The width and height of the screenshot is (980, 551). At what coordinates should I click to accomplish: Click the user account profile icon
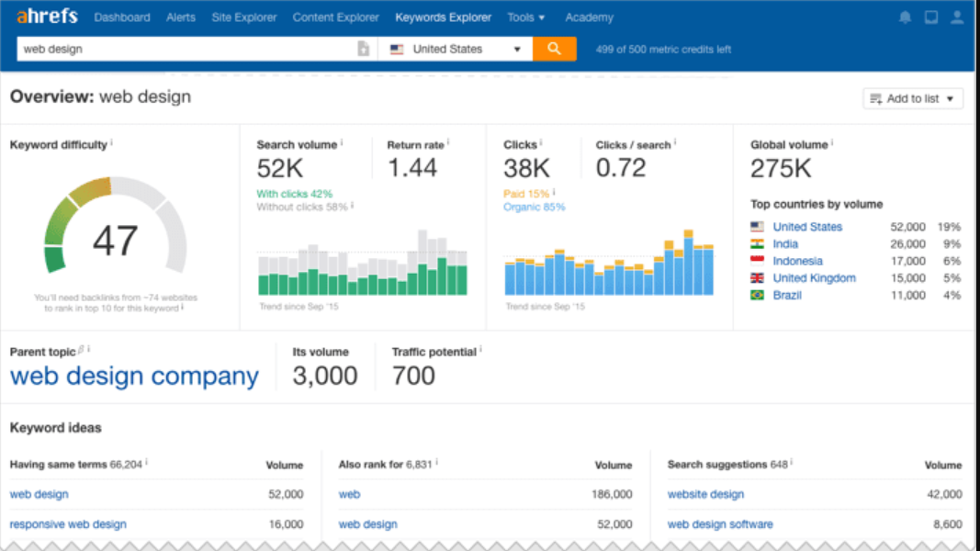pos(958,17)
